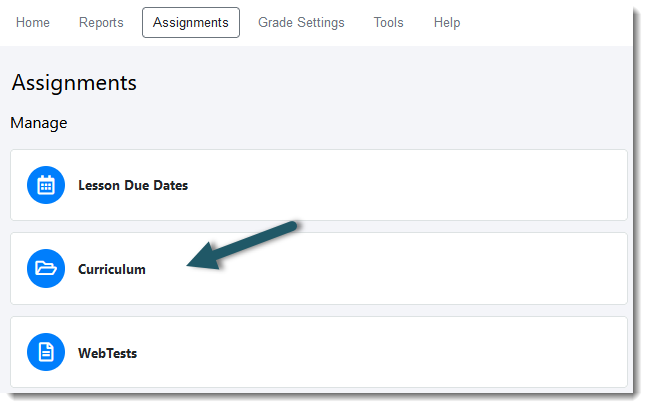Click the Manage section heading

click(39, 123)
